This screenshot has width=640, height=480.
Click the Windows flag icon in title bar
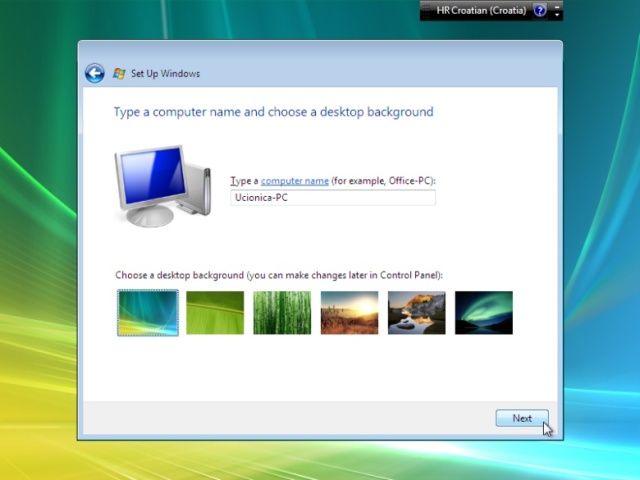click(119, 73)
